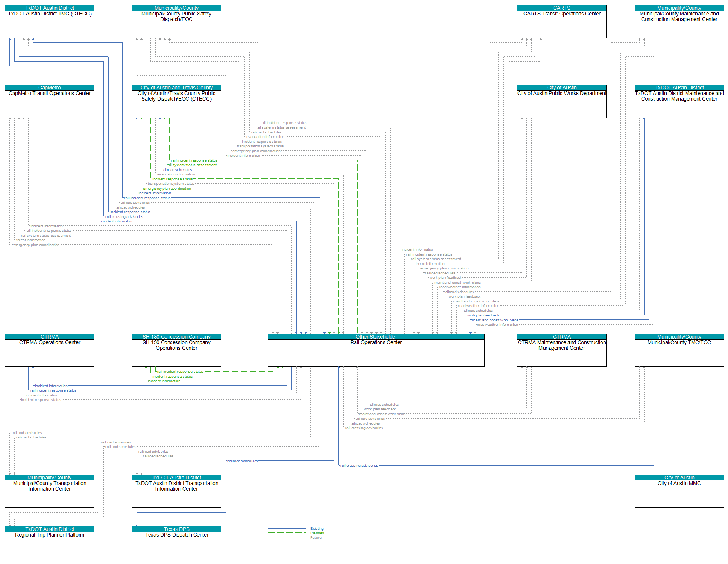This screenshot has height=564, width=728.
Task: Click the City of Austin and Travis County header
Action: pos(176,88)
